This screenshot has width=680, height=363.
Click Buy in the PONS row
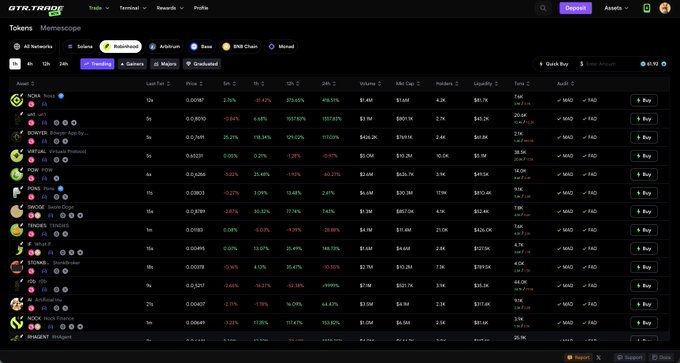(644, 193)
